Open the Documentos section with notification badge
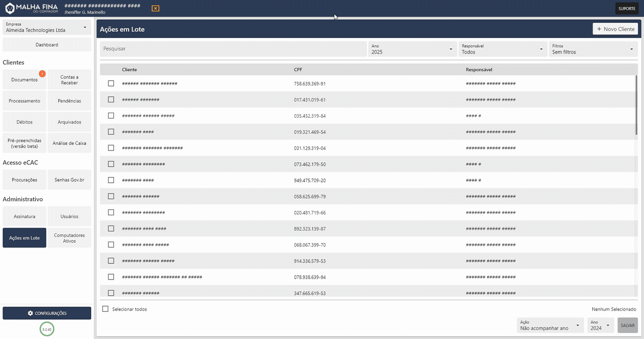The height and width of the screenshot is (339, 644). point(24,79)
